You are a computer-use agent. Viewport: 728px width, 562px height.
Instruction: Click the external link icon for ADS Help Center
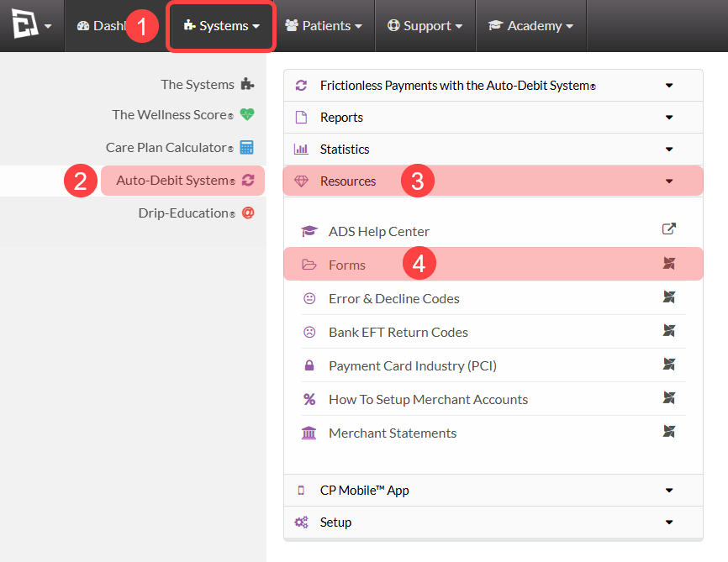(x=668, y=228)
